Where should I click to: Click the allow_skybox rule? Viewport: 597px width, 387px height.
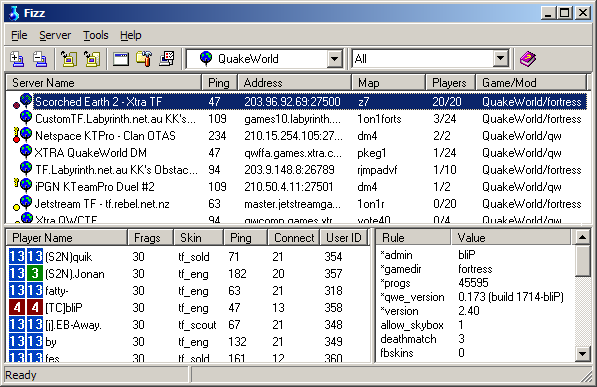(x=412, y=325)
